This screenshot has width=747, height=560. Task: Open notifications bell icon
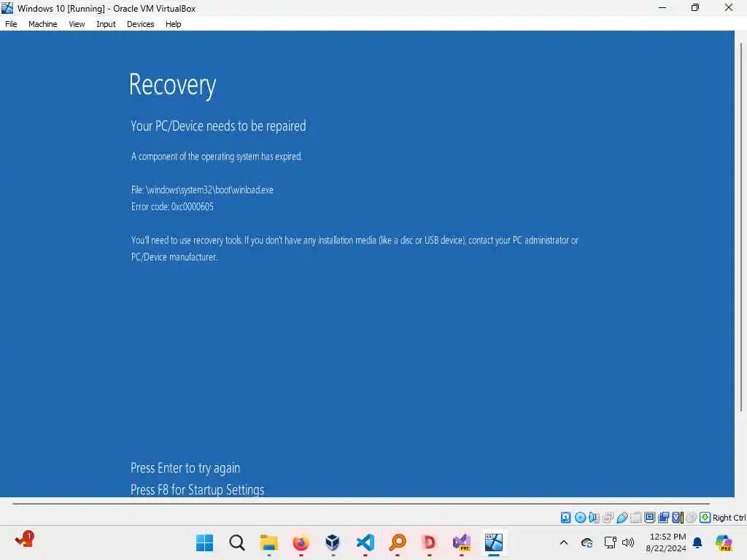[697, 542]
